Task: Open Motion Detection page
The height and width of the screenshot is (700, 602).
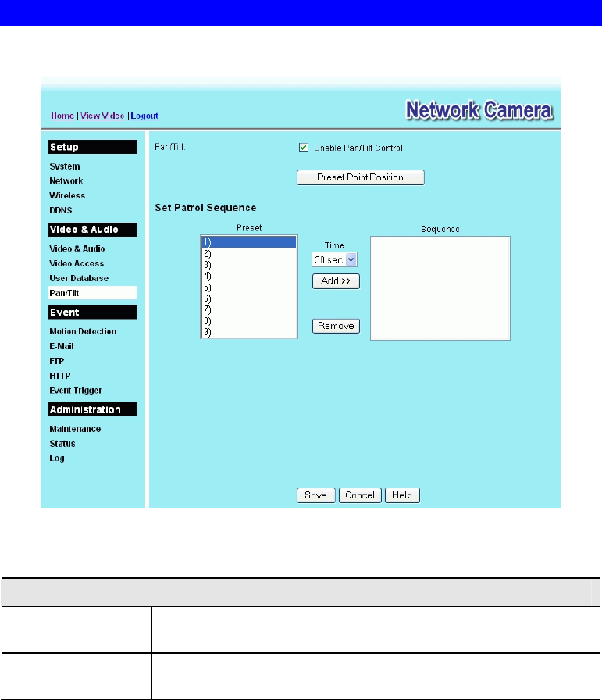Action: pos(83,331)
